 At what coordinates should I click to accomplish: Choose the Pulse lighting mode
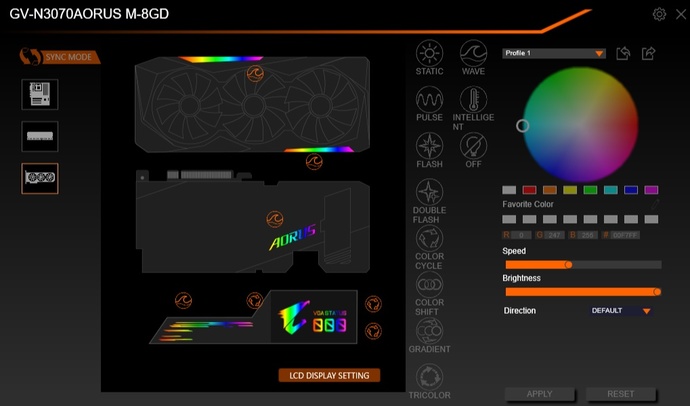(429, 100)
